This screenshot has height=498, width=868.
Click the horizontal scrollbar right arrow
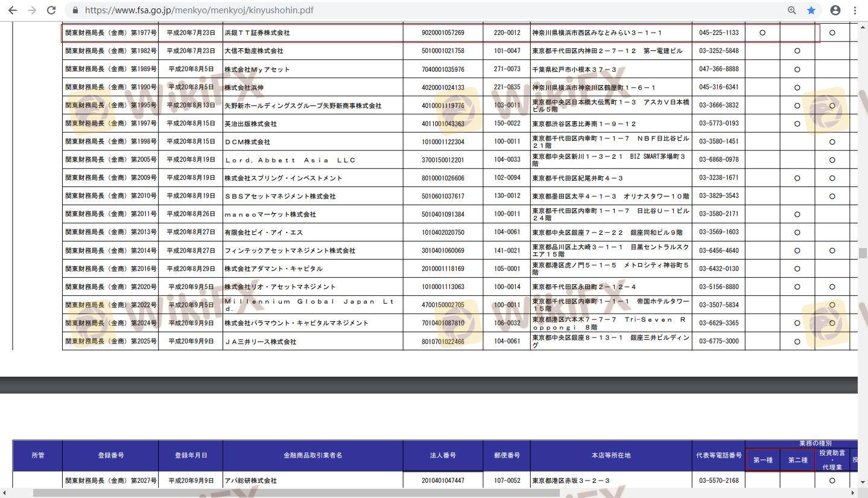pyautogui.click(x=853, y=493)
